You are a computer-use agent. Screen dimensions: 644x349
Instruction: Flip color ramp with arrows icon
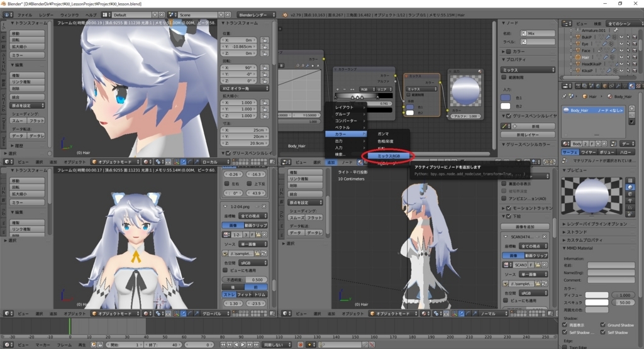click(352, 89)
